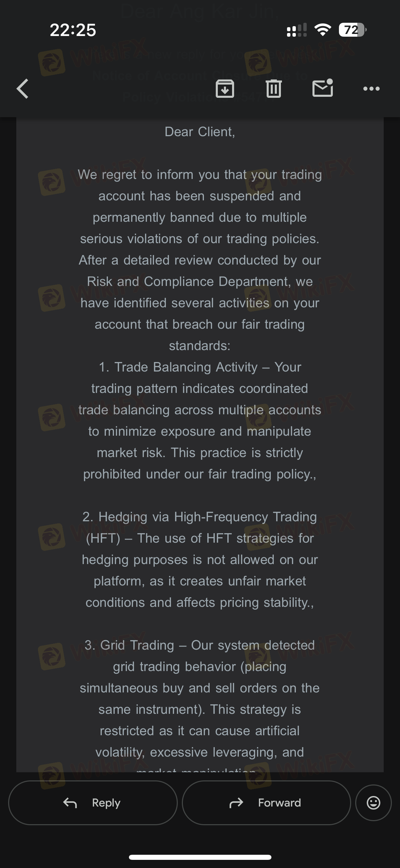This screenshot has height=868, width=400.
Task: Add an emoji reaction
Action: click(x=373, y=803)
